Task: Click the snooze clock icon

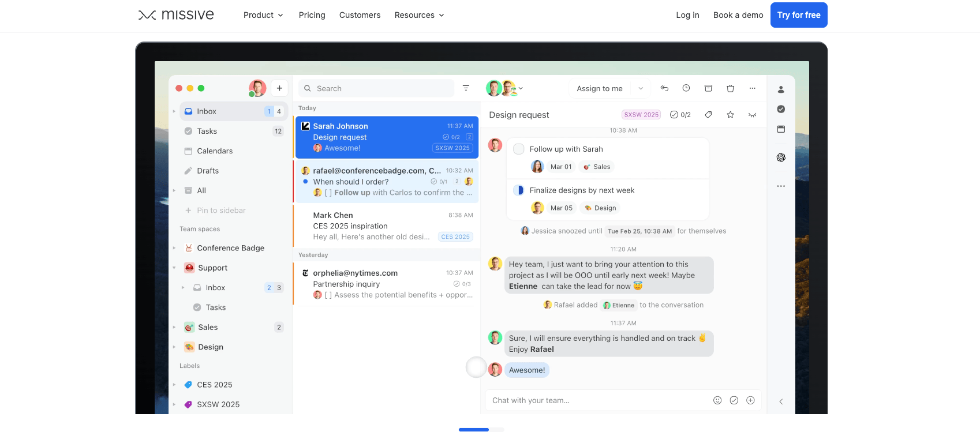Action: [x=686, y=88]
